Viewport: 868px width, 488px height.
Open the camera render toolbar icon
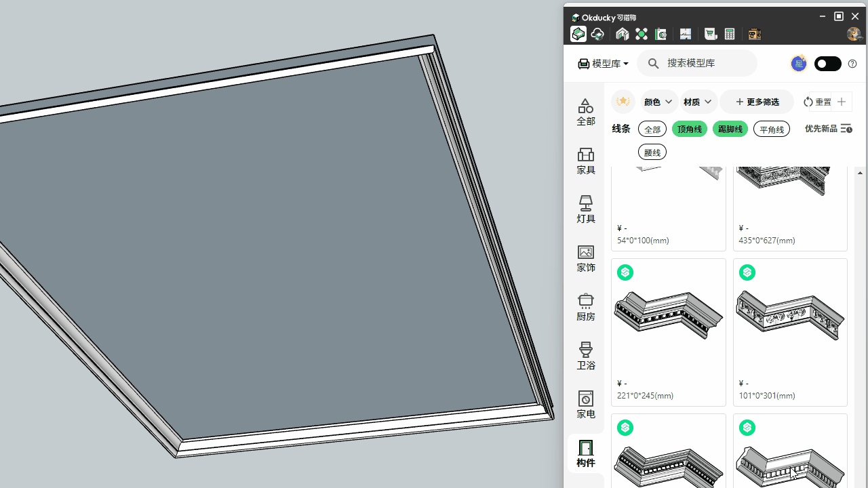661,34
